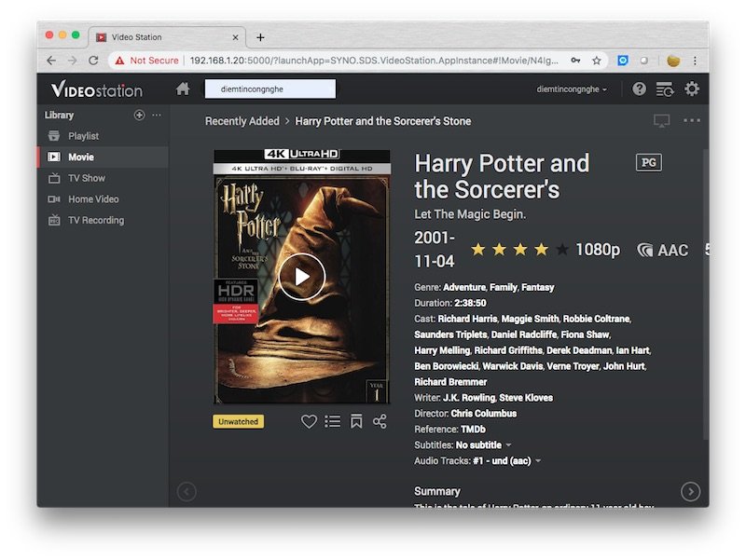Viewport: 746px width, 560px height.
Task: Open cast member John Hurt
Action: point(624,366)
